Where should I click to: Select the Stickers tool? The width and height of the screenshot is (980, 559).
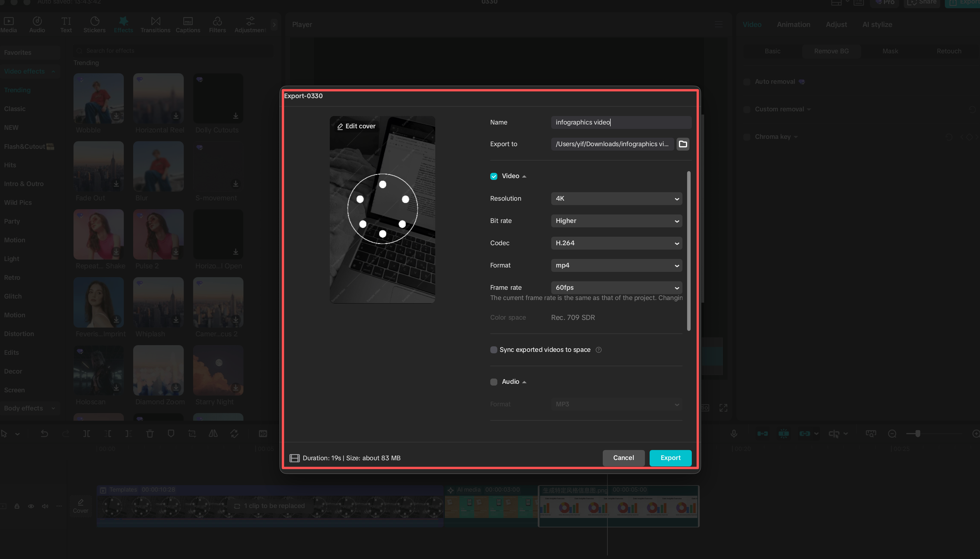point(94,24)
